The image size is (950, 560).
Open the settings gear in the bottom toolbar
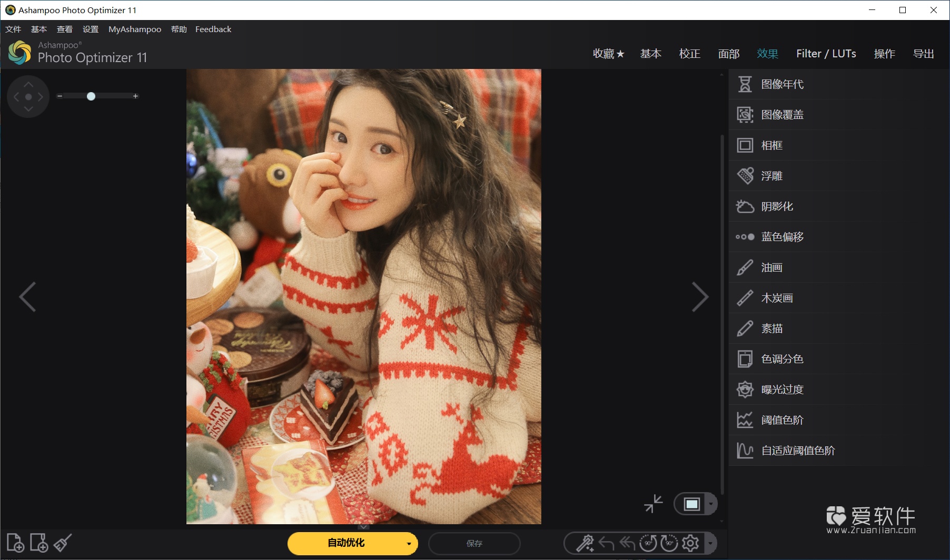[x=691, y=543]
